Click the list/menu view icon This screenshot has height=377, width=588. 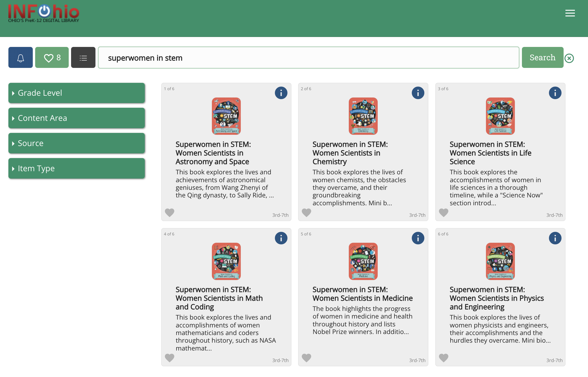pyautogui.click(x=83, y=57)
